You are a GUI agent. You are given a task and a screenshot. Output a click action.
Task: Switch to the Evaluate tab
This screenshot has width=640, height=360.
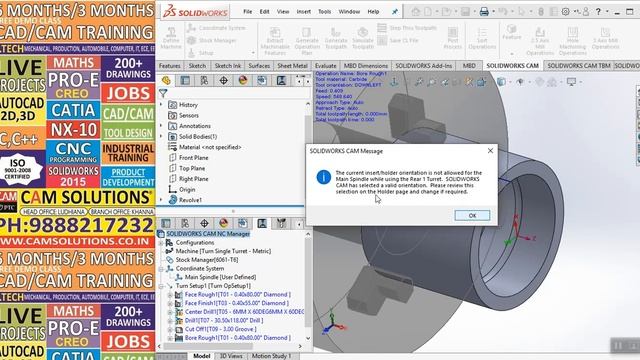(325, 65)
